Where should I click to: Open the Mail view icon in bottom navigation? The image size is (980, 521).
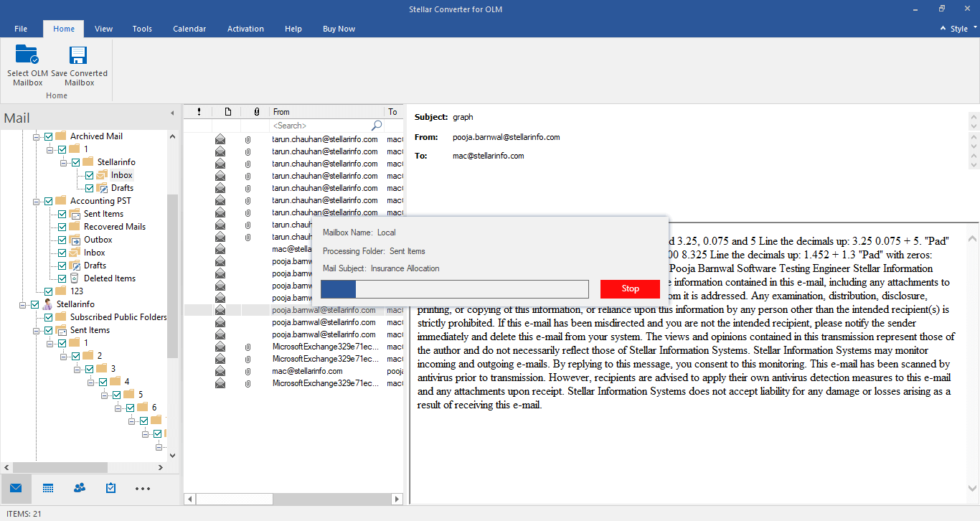(16, 488)
